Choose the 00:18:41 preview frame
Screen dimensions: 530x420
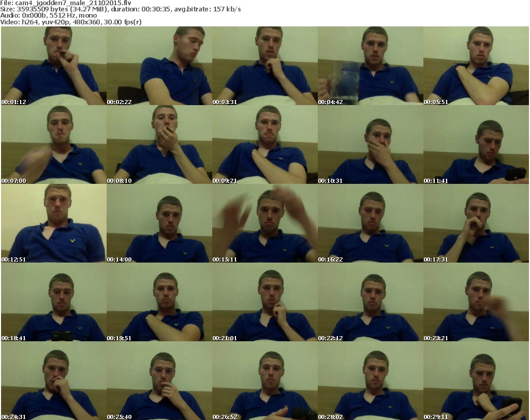click(x=54, y=302)
